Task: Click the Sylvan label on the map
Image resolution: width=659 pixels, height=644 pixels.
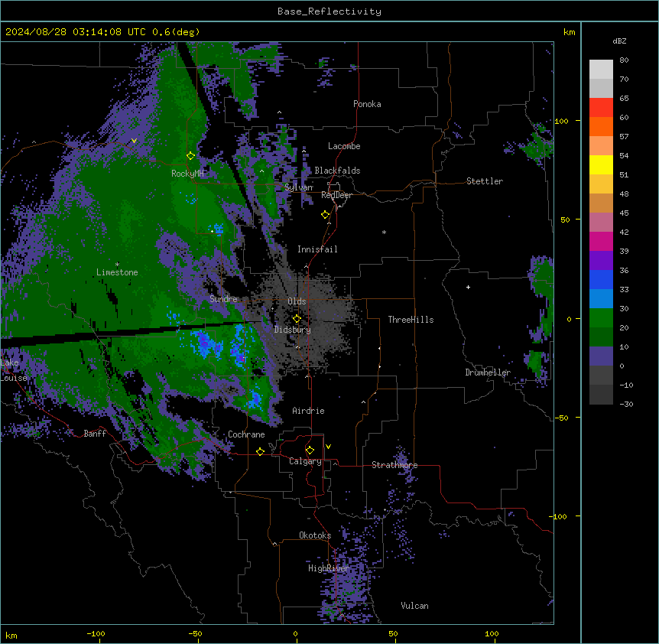Action: [x=298, y=187]
